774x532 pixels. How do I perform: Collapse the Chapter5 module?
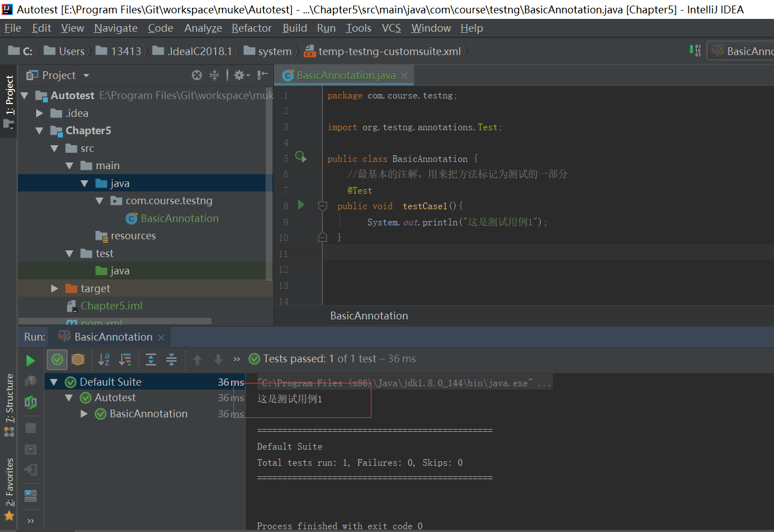40,131
